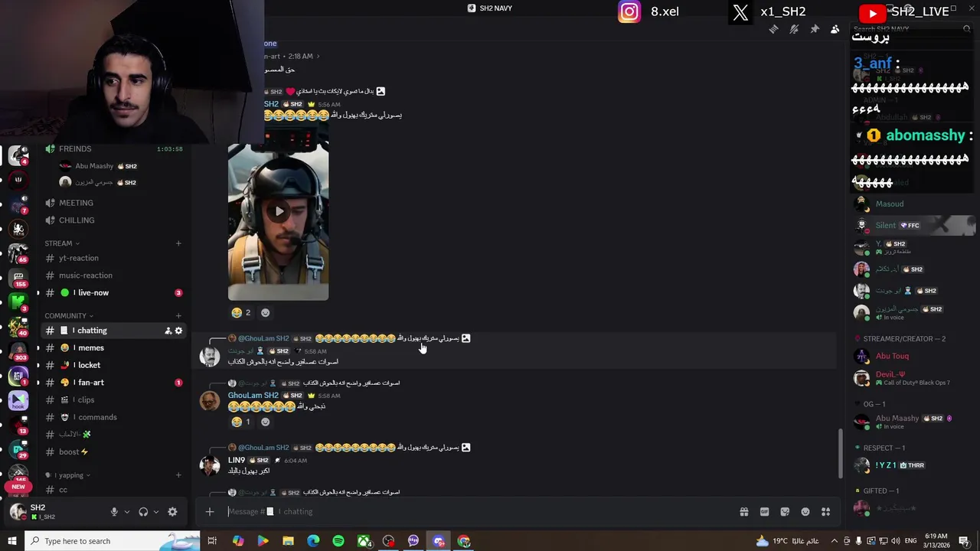Click the chat scrollbar thumb

click(841, 453)
